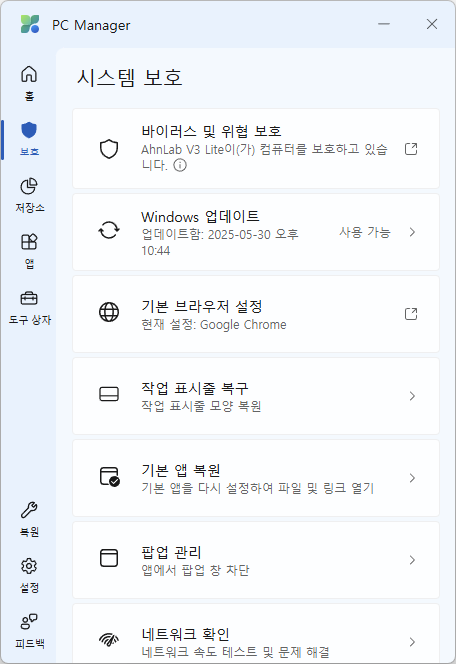
Task: Open the Feedback (피드백) sidebar icon
Action: [x=29, y=622]
